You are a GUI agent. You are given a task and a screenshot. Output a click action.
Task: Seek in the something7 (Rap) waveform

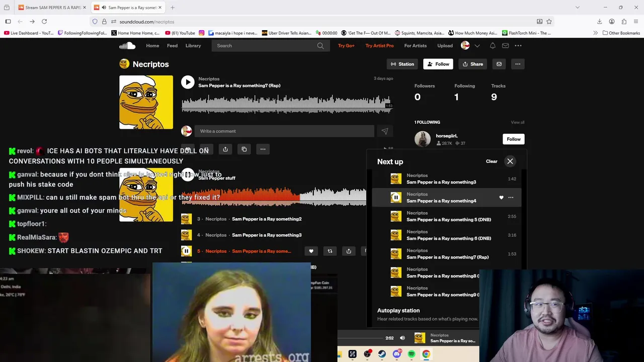point(287,104)
